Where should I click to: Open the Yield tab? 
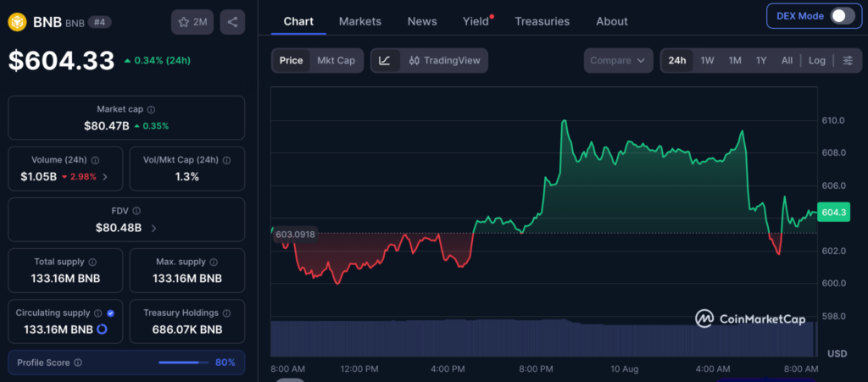[x=476, y=21]
